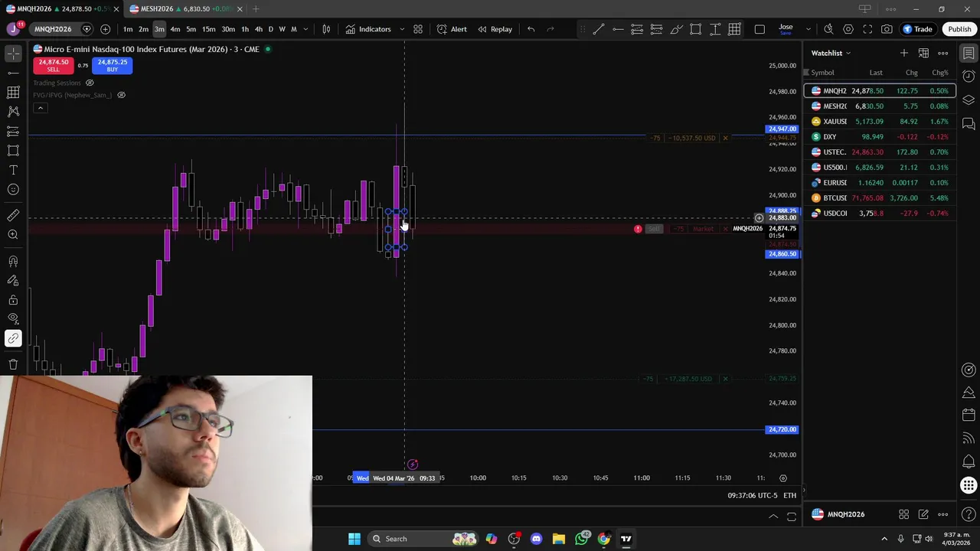Select XAUUSD in the watchlist

(x=880, y=122)
